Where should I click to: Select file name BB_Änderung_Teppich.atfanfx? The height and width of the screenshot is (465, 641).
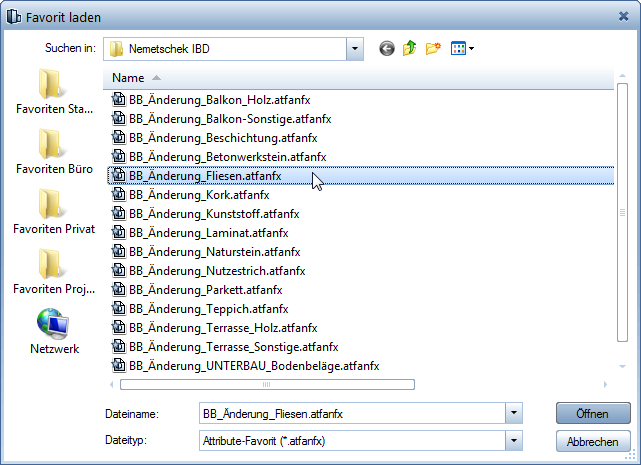tap(208, 309)
